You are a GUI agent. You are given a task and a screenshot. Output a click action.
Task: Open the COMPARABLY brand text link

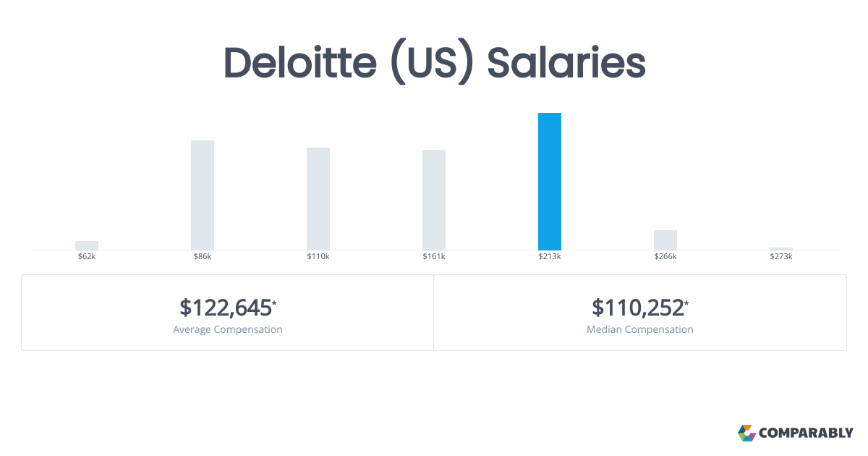[806, 434]
